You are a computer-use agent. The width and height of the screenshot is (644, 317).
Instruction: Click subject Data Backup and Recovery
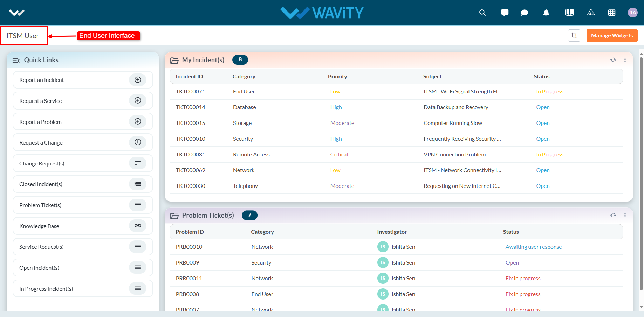pyautogui.click(x=456, y=107)
